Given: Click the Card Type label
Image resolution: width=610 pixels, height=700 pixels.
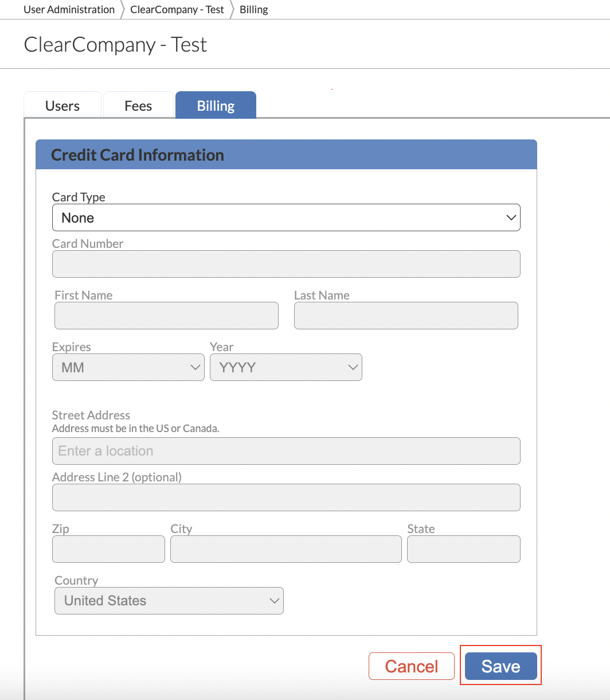Looking at the screenshot, I should 79,197.
